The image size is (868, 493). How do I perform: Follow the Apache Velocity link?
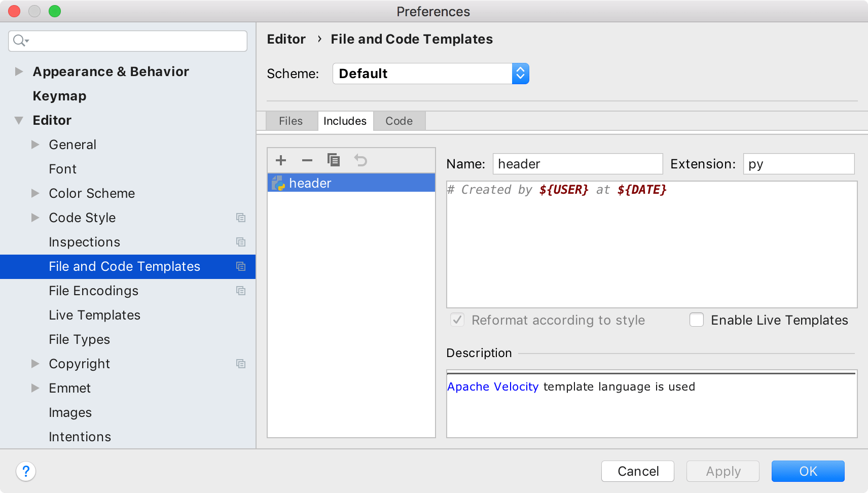click(x=492, y=386)
